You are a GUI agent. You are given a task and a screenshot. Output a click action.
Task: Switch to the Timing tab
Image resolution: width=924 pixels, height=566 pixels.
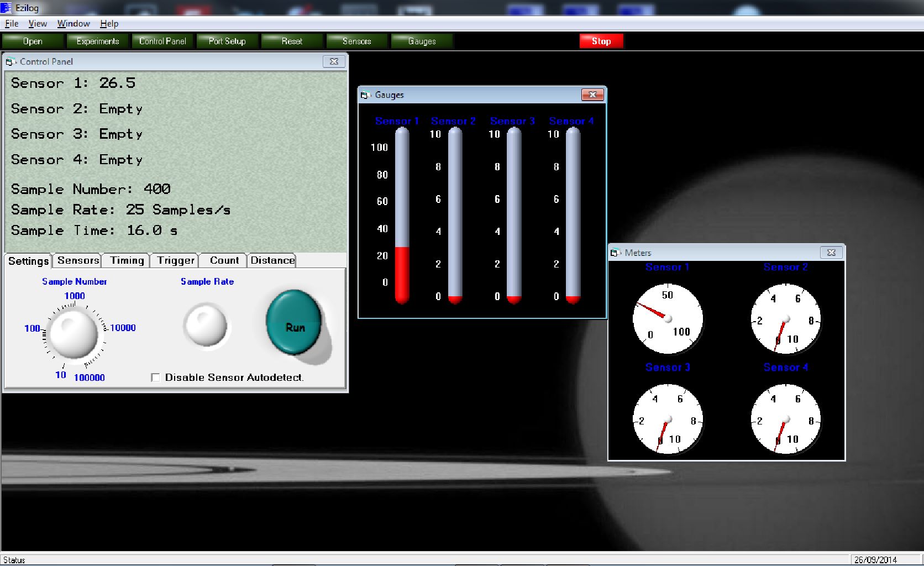[x=127, y=260]
